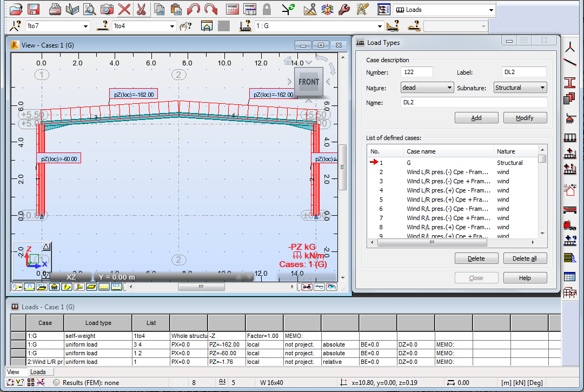Click the red Undo arrow icon

click(194, 9)
